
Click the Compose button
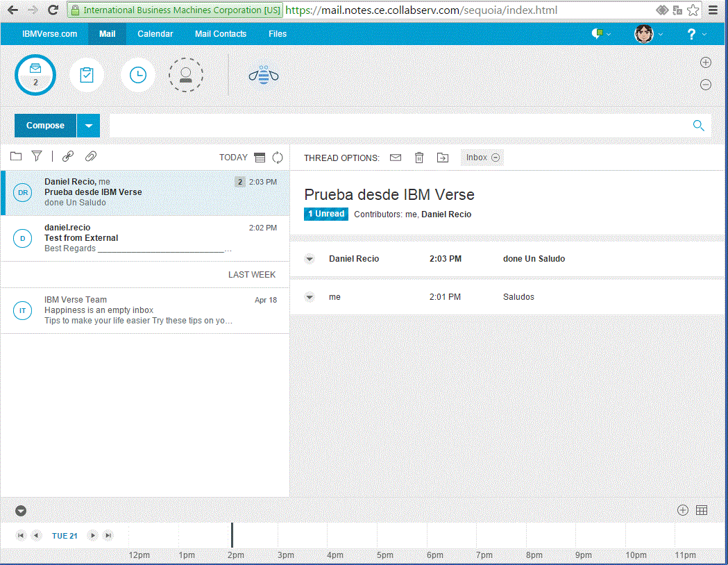click(45, 126)
